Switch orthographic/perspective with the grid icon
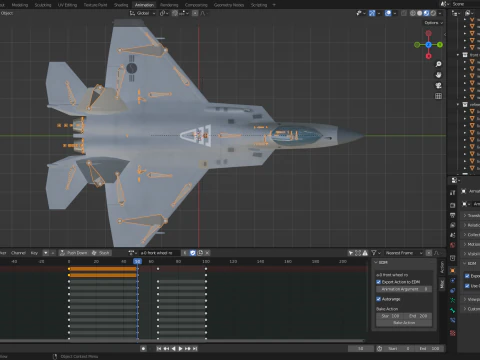Image resolution: width=480 pixels, height=360 pixels. [439, 96]
